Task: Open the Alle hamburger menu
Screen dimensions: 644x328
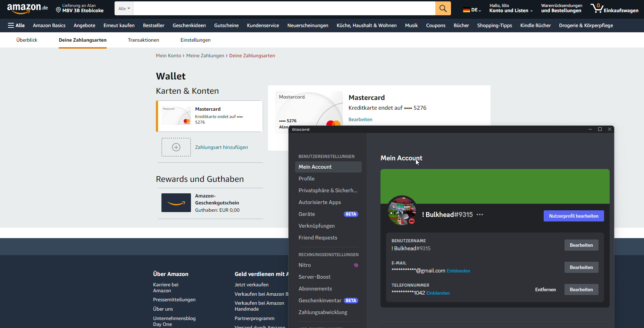Action: (16, 25)
